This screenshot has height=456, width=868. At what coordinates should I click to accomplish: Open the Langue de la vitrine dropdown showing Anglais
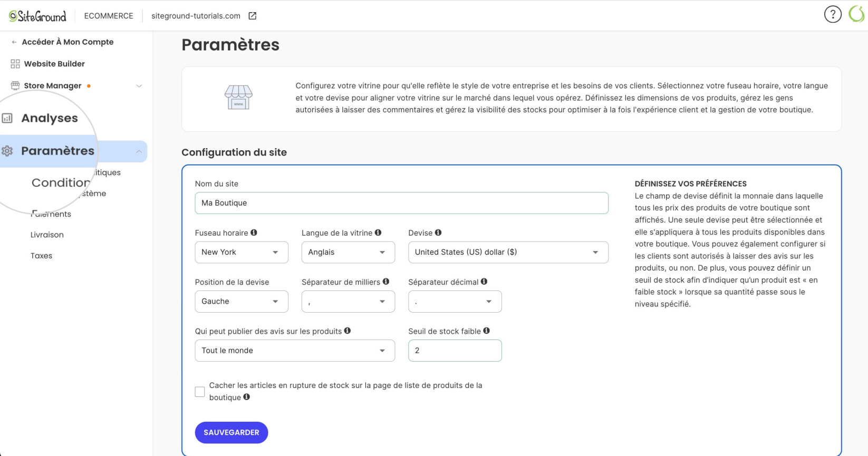[348, 252]
